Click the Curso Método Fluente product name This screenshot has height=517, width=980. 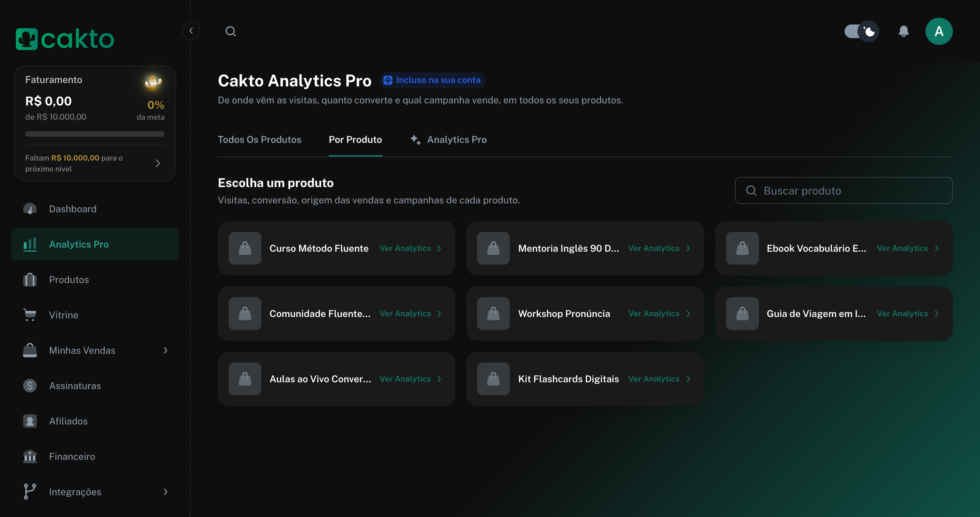(x=319, y=248)
